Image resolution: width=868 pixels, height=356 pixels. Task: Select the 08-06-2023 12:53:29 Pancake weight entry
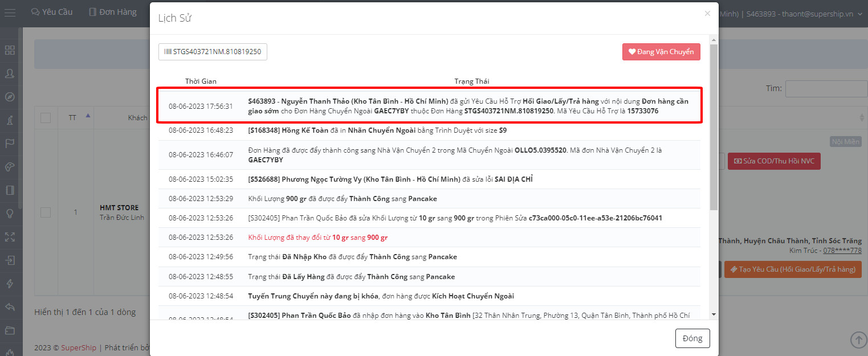(429, 198)
